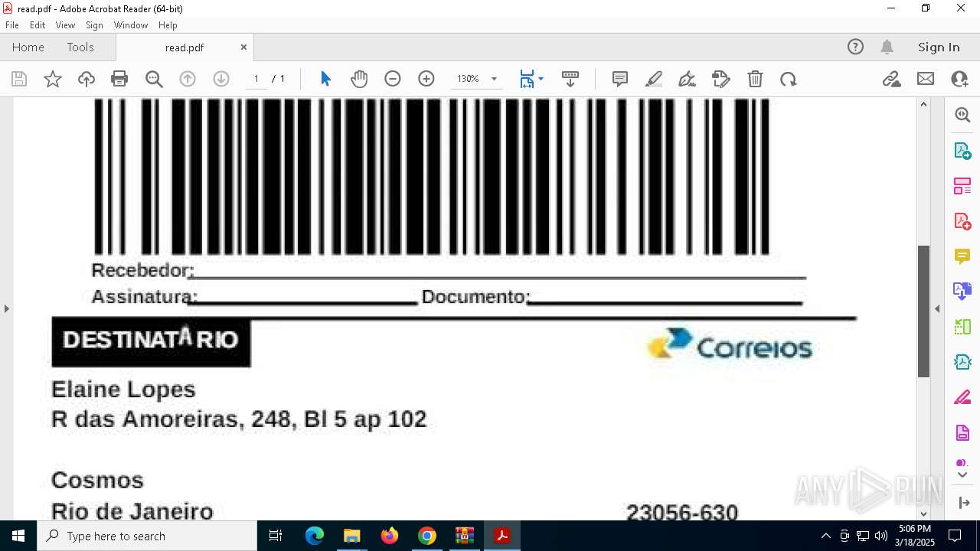Click the Delete trash icon
The image size is (980, 551).
click(x=755, y=79)
